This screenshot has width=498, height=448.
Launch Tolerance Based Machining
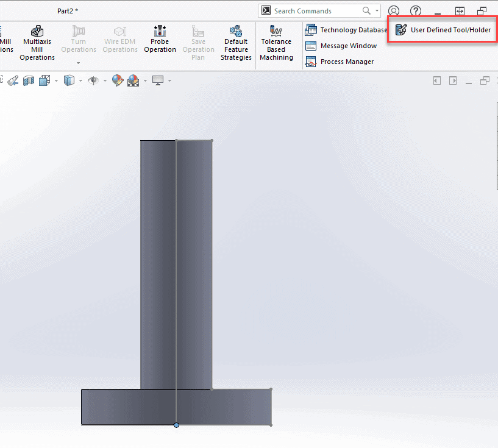[276, 42]
